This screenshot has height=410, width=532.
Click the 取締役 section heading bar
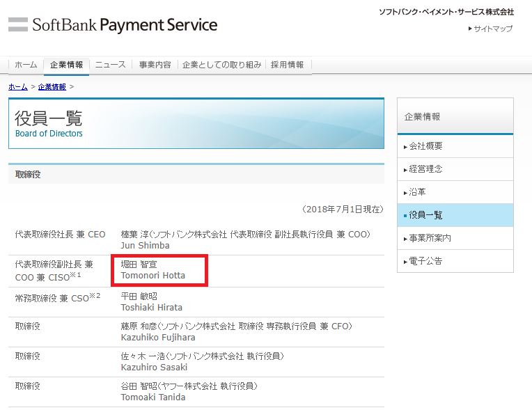pyautogui.click(x=196, y=174)
